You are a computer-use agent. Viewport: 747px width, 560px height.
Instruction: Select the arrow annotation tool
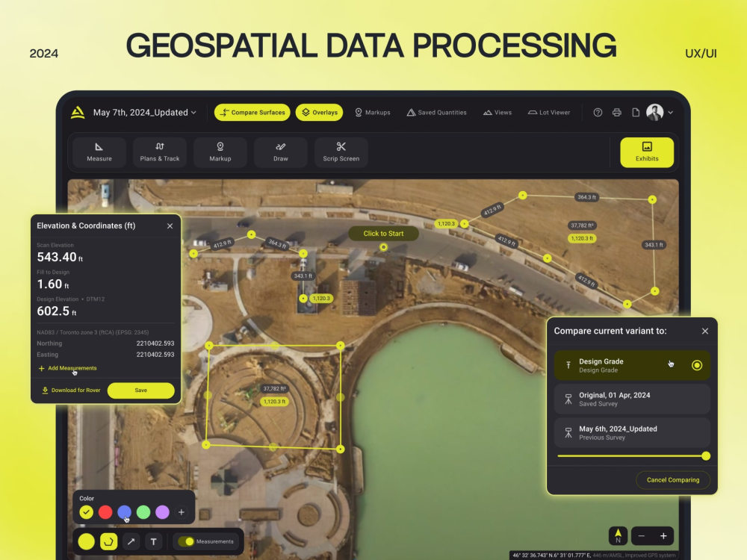(131, 541)
